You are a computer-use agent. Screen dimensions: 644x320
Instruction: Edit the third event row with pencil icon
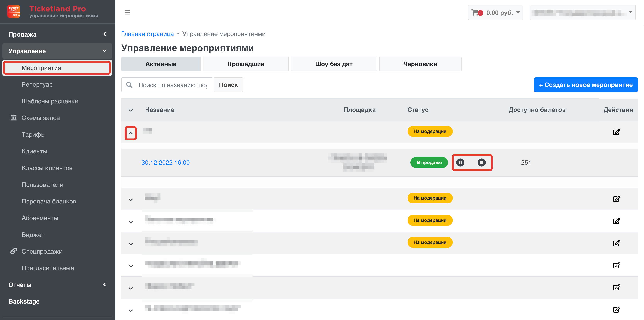(x=617, y=221)
